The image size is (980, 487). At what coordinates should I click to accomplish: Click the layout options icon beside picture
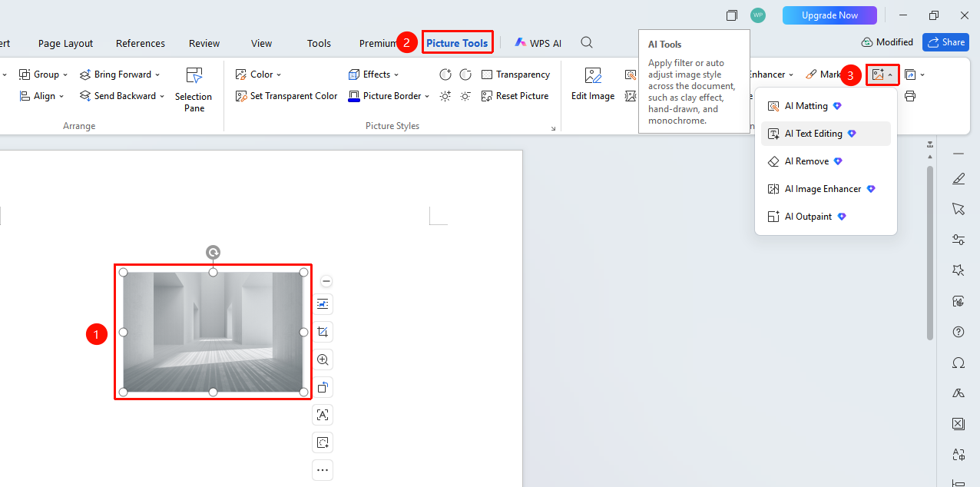(323, 304)
